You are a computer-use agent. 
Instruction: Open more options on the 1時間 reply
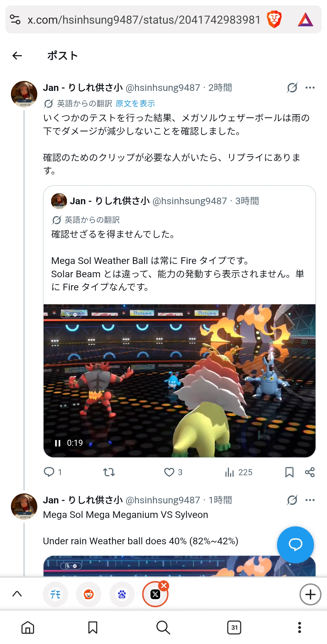coord(310,500)
